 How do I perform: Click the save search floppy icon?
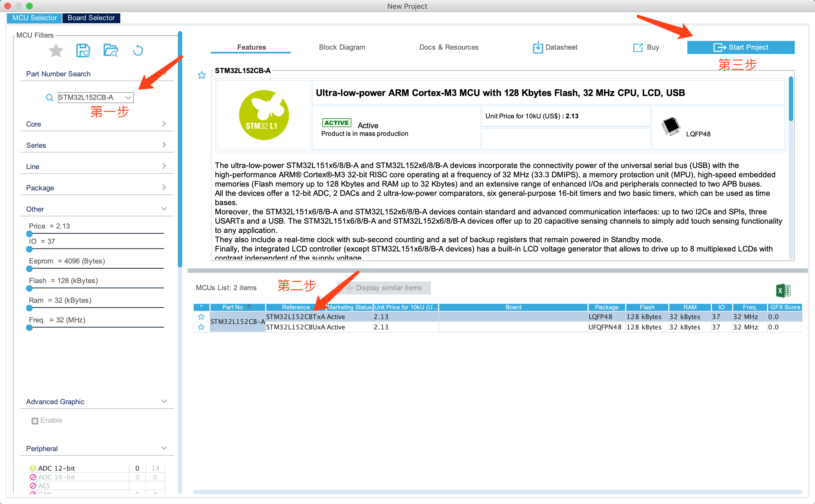83,51
